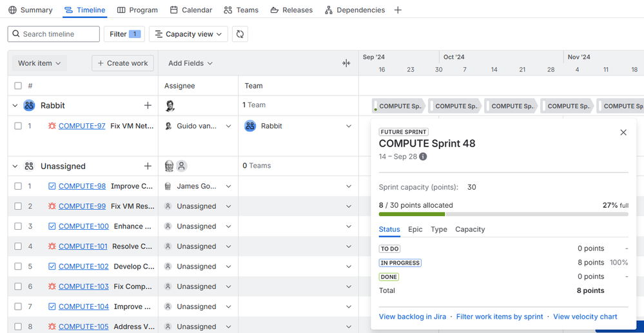Toggle the select all checkbox in header
The image size is (644, 333).
[18, 86]
